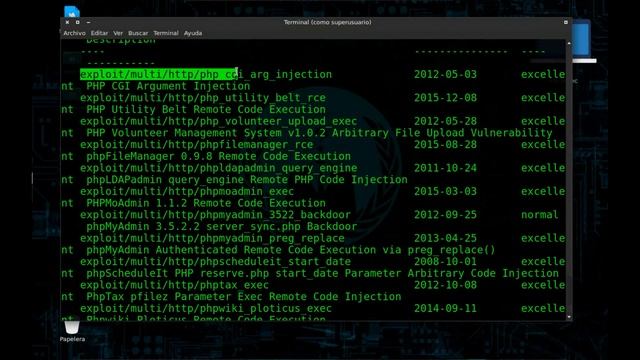Viewport: 640px width, 360px height.
Task: Open the Buscar menu
Action: click(138, 33)
